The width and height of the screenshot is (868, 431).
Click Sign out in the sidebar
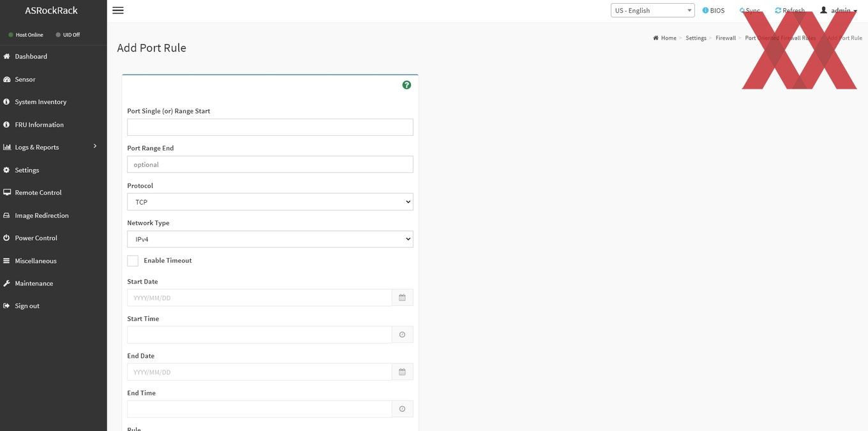tap(53, 306)
